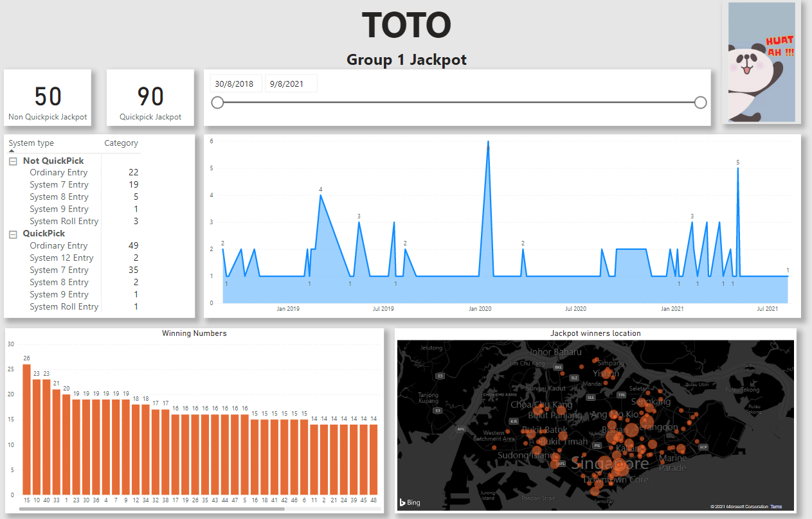Collapse the QuickPick group expander
Image resolution: width=812 pixels, height=519 pixels.
(x=13, y=234)
